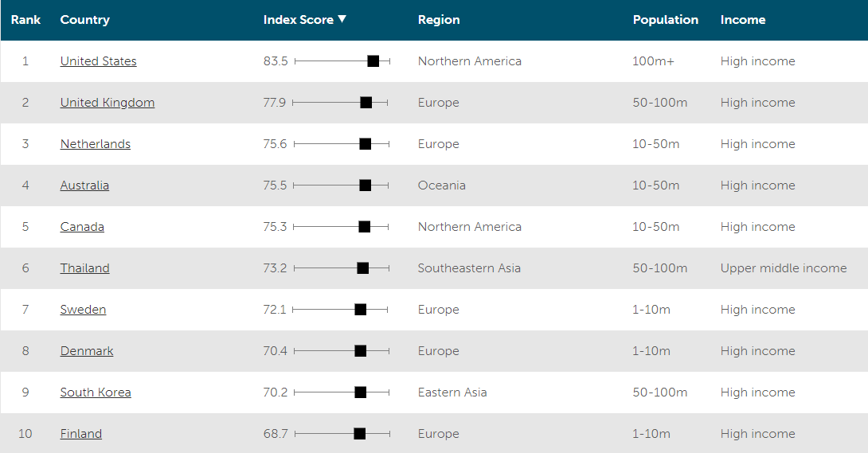The image size is (868, 453).
Task: Follow the Netherlands link
Action: coord(96,144)
